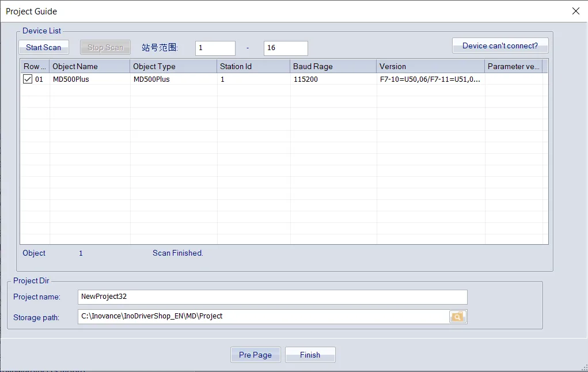Click the Storage path text field
The height and width of the screenshot is (372, 588).
(263, 317)
